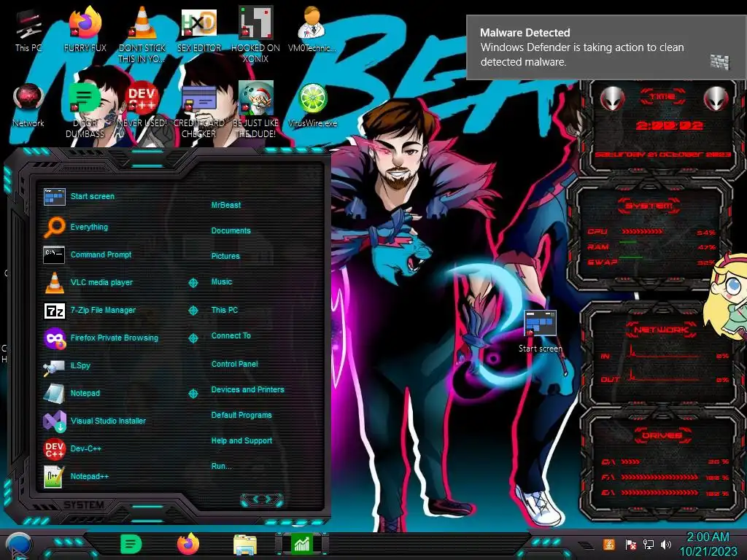
Task: Click the F:\ drive usage bar
Action: (x=659, y=477)
